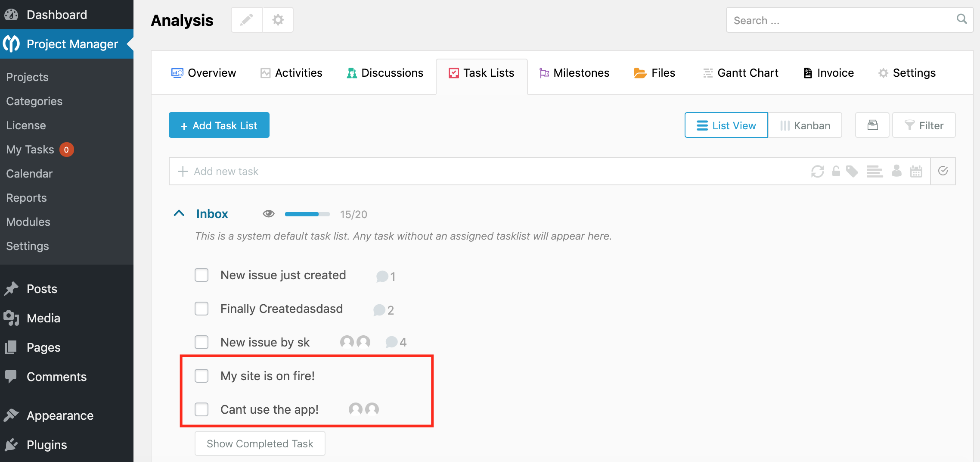
Task: Click Show Completed Task button
Action: (260, 443)
